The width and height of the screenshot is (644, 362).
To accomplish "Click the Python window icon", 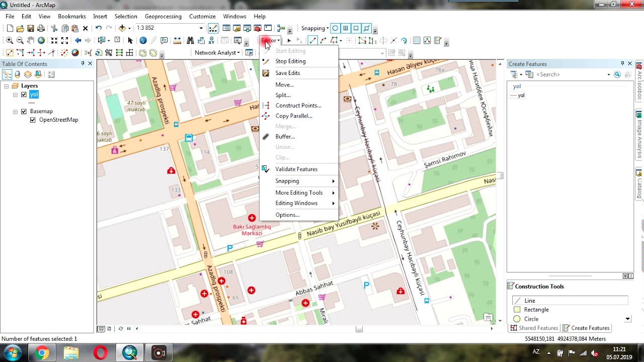I will point(268,28).
